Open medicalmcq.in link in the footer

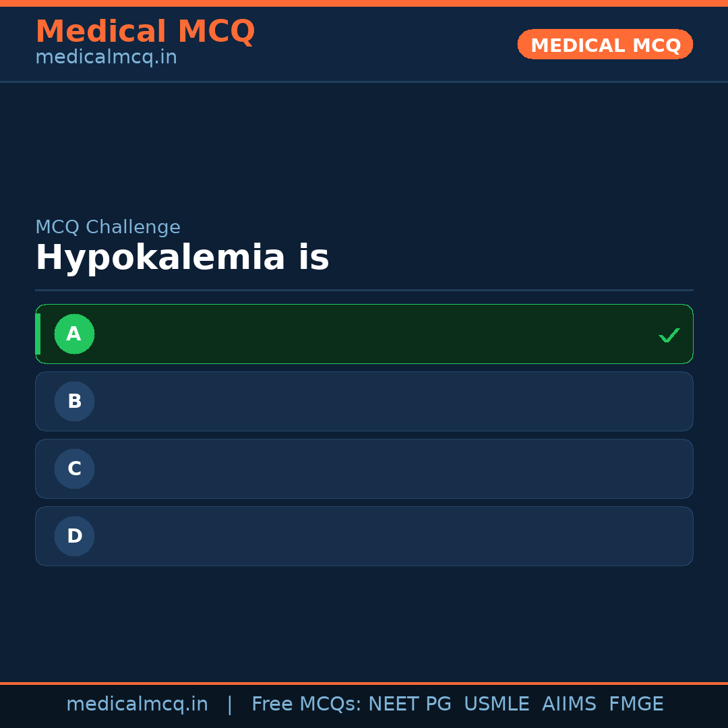pos(137,704)
